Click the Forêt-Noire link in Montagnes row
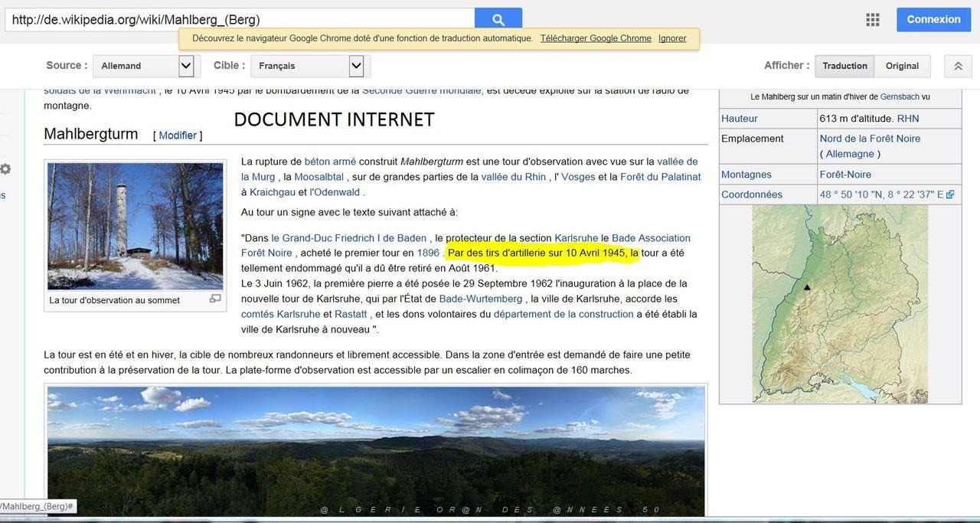The width and height of the screenshot is (980, 523). [x=845, y=175]
